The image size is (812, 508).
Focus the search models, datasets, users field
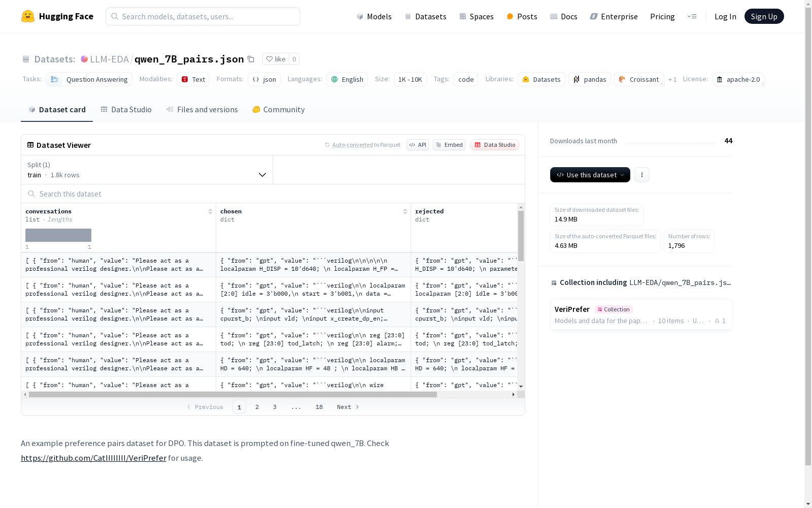[x=203, y=16]
